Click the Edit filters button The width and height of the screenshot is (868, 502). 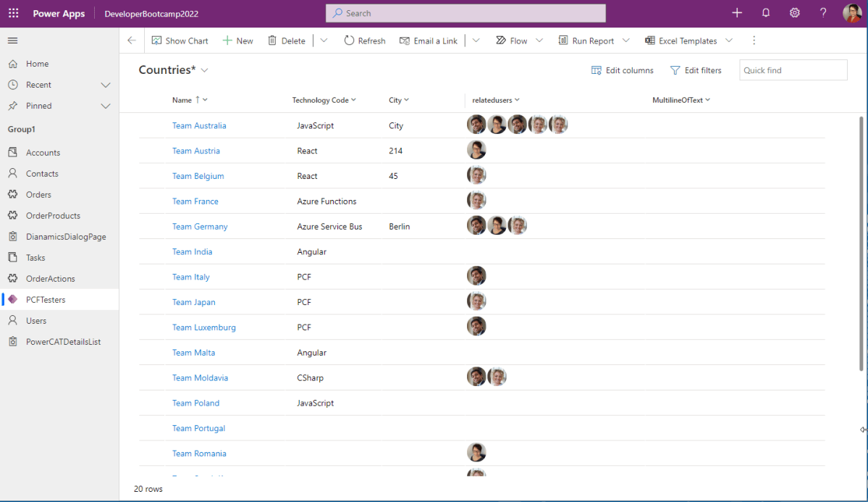click(x=696, y=70)
